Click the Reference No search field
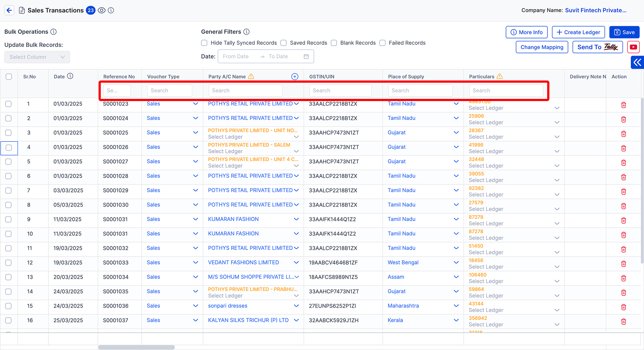Screen dimensions: 644x350 (x=117, y=91)
